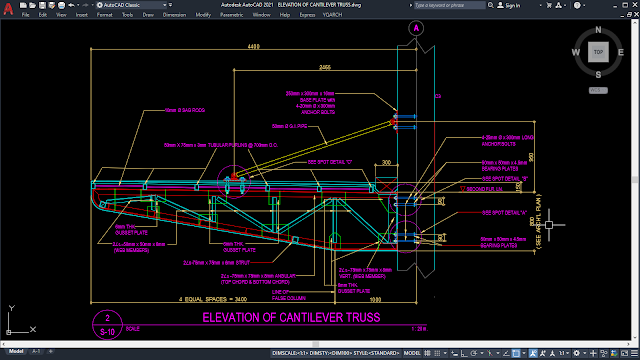Expand the Help dropdown arrow
The width and height of the screenshot is (640, 360).
[x=584, y=5]
